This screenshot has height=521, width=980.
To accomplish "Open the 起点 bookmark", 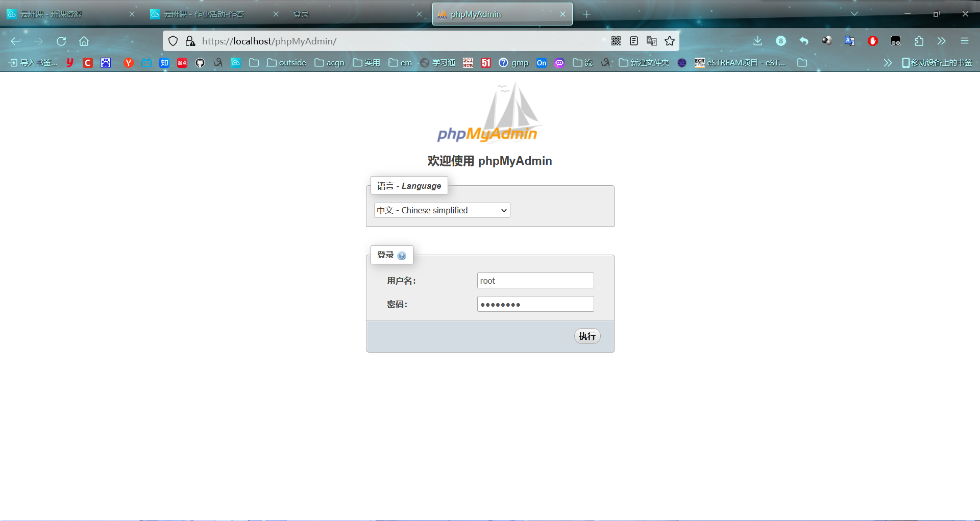I will point(182,63).
